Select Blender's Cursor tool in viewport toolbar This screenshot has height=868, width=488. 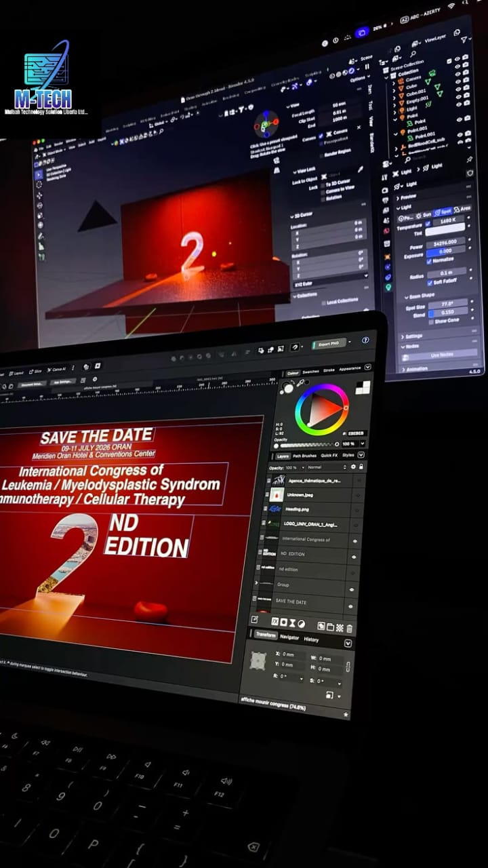[x=39, y=184]
